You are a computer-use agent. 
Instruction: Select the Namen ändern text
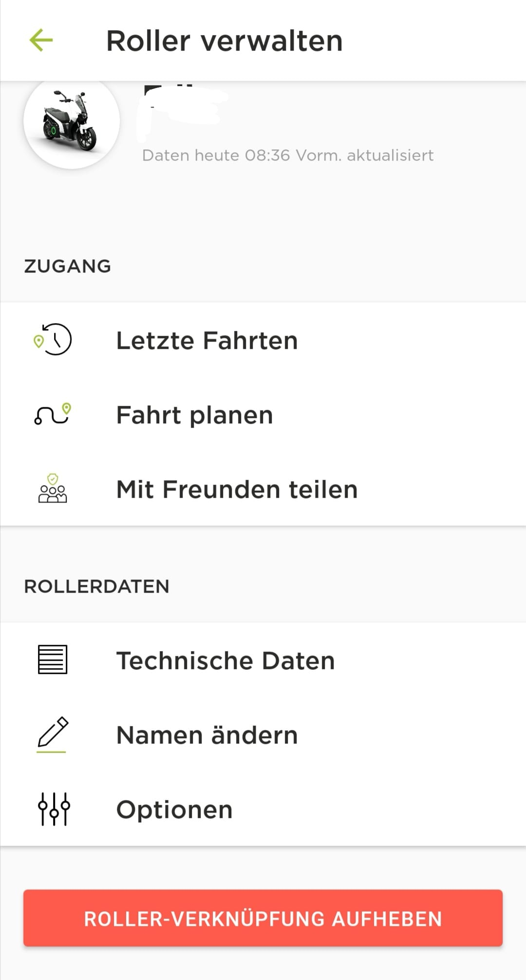click(x=207, y=735)
